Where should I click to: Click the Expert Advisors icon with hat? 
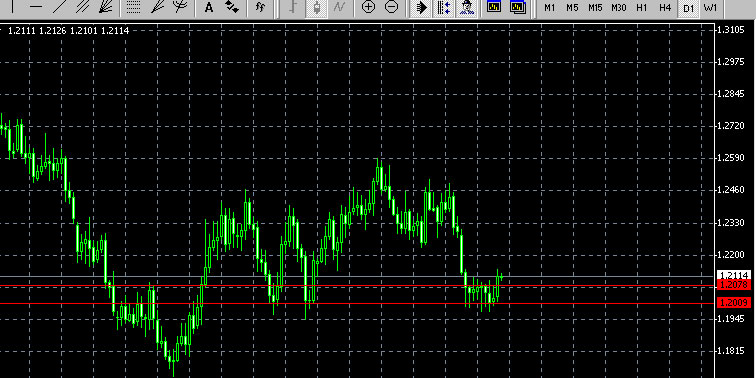click(x=467, y=7)
